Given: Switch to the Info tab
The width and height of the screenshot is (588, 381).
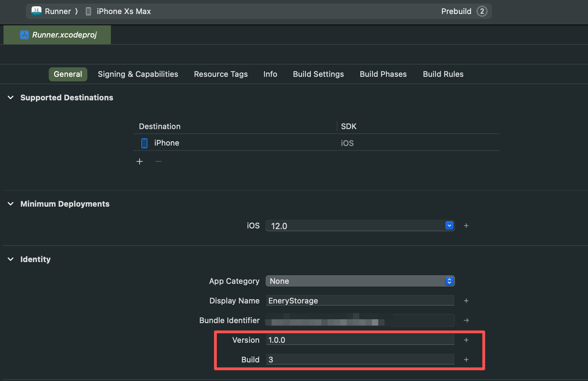Looking at the screenshot, I should [x=270, y=74].
